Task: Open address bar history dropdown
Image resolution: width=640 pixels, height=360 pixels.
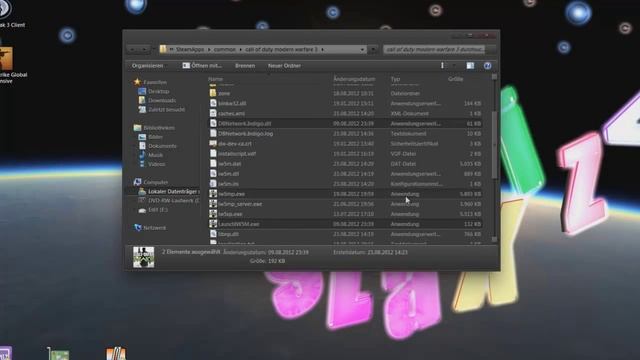Action: click(362, 49)
